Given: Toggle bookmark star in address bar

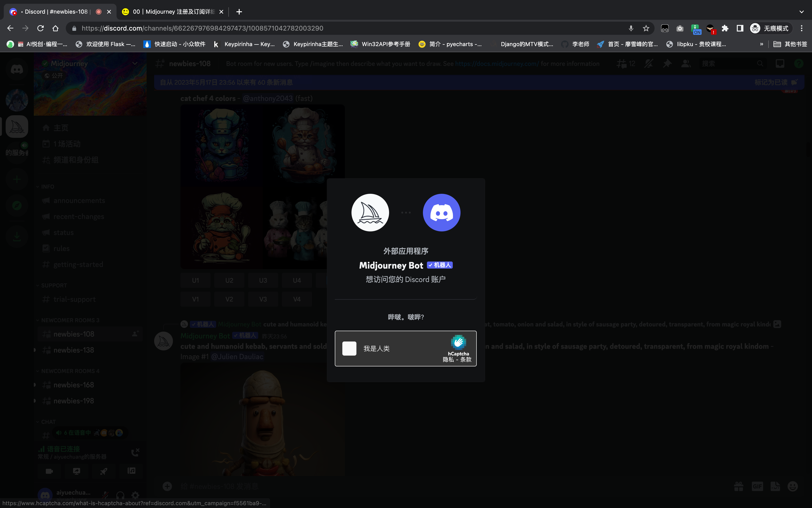Looking at the screenshot, I should tap(646, 28).
